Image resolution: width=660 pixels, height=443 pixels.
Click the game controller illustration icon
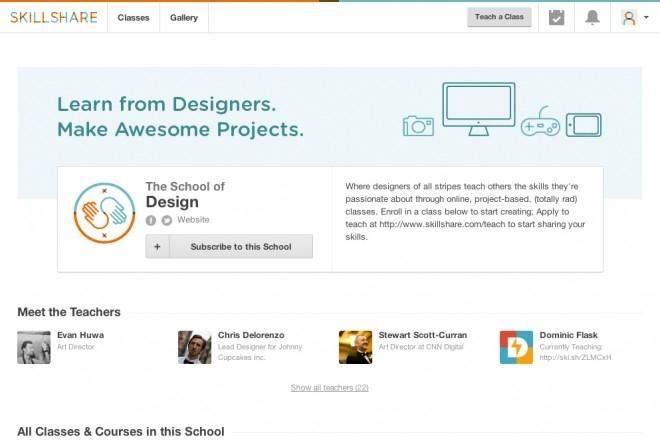click(540, 122)
